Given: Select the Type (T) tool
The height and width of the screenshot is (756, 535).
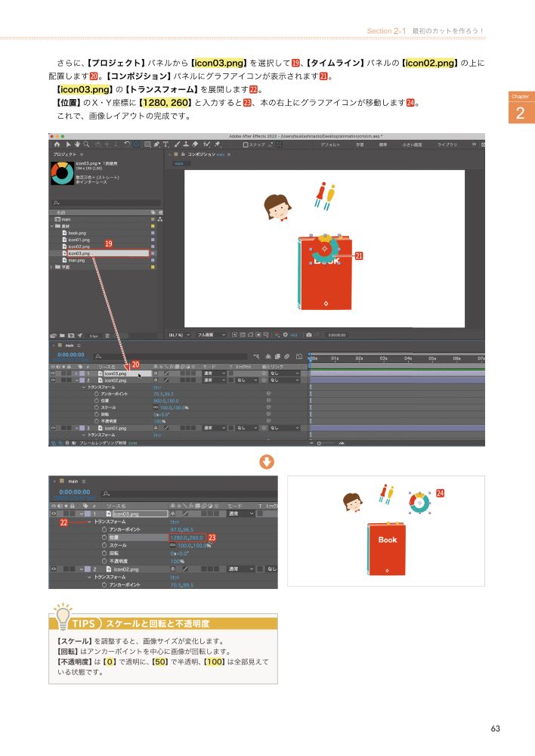Looking at the screenshot, I should tap(165, 143).
